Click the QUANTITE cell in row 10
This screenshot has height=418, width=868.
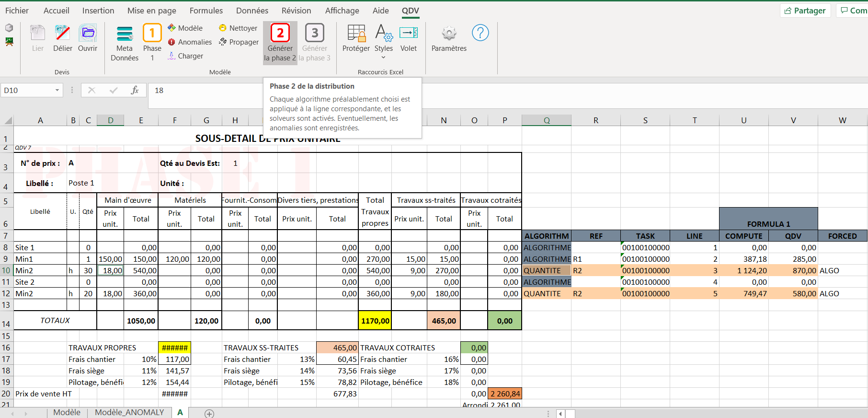pos(547,270)
